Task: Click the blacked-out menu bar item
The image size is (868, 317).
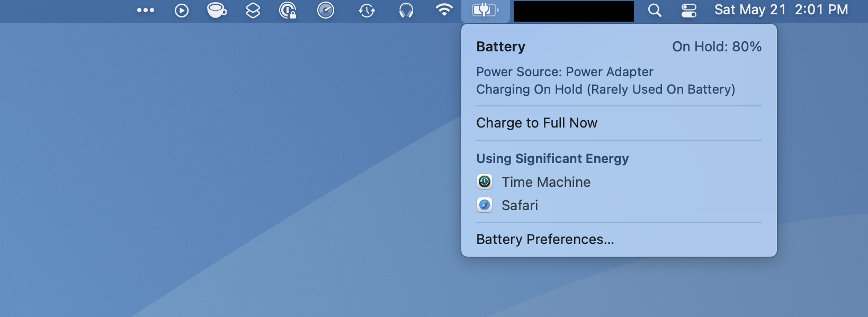Action: coord(574,11)
